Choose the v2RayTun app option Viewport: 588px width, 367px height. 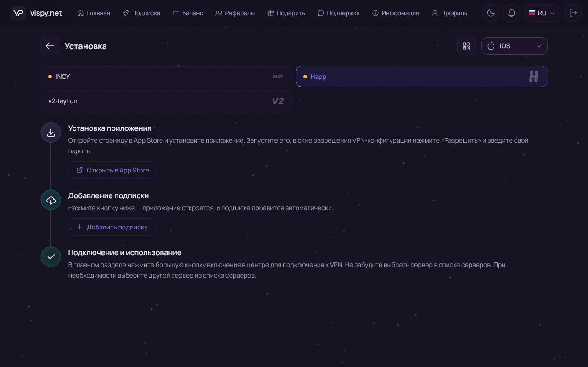[166, 101]
